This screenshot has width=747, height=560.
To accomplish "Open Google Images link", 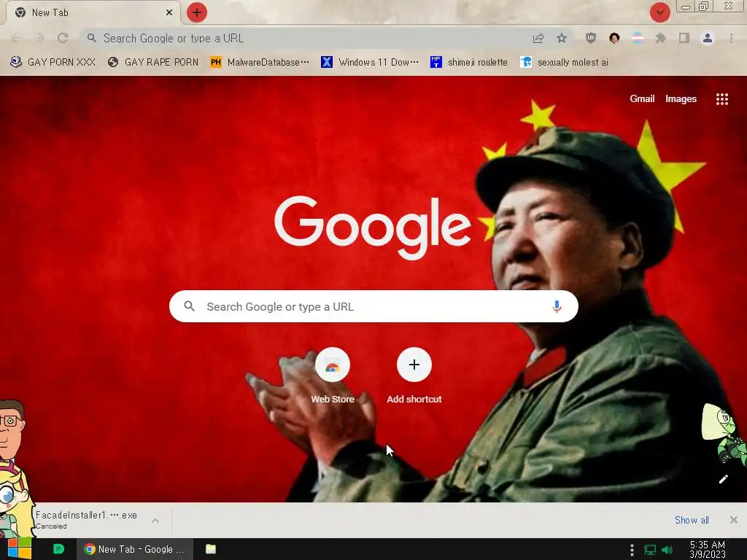I will (x=681, y=98).
